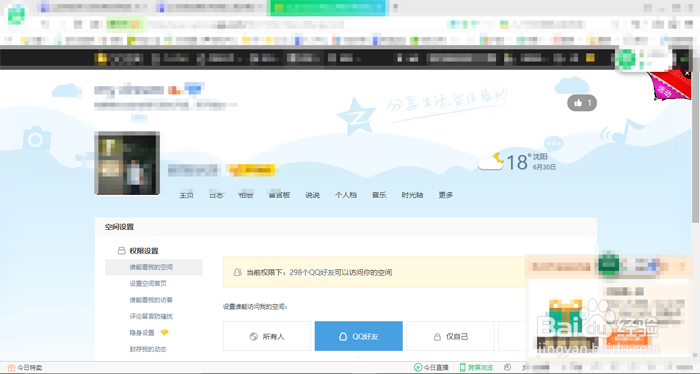Click the 设置谁能访问我的空间 label
This screenshot has height=374, width=700.
point(255,307)
